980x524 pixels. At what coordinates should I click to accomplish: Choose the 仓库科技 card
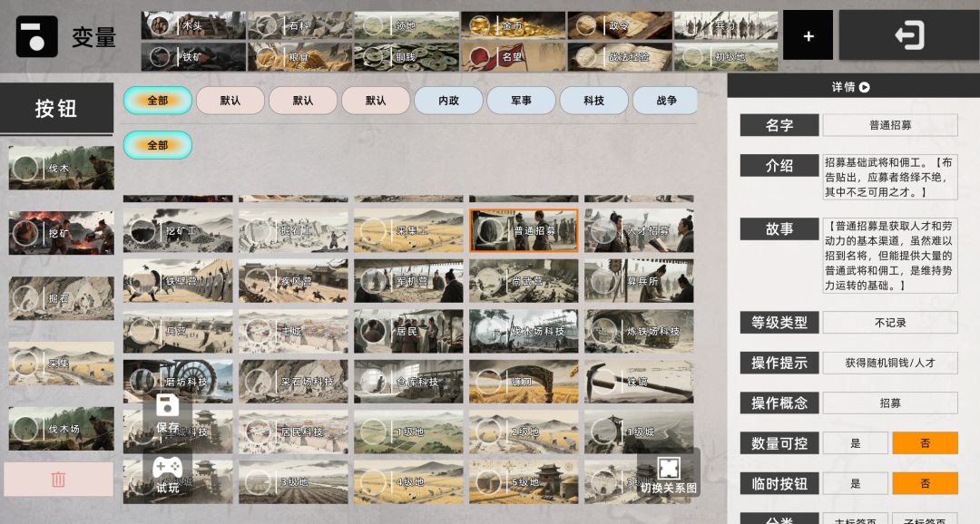(x=408, y=382)
